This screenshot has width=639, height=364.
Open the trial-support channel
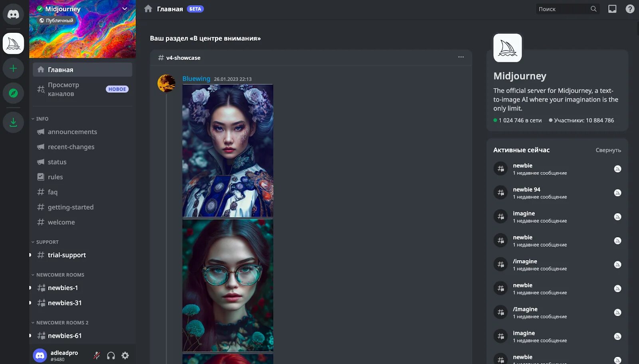(82, 255)
